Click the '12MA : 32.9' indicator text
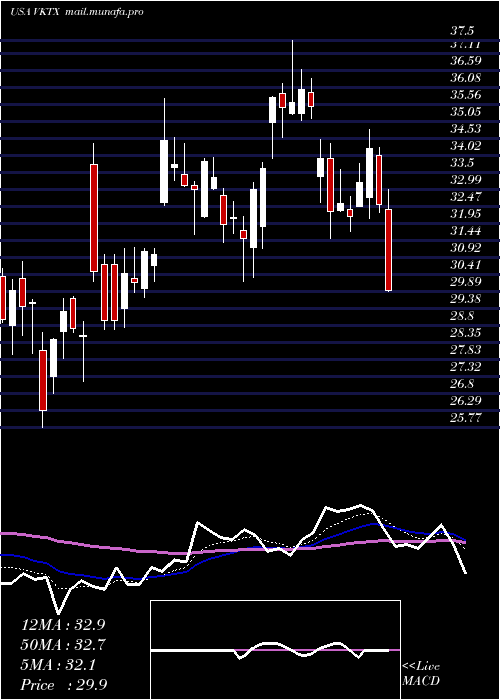This screenshot has width=500, height=700. click(x=65, y=625)
